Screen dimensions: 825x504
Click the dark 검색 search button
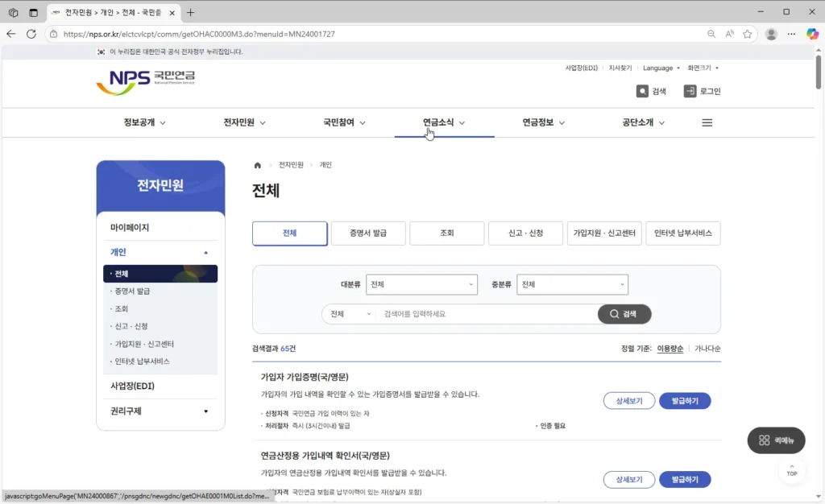(624, 314)
